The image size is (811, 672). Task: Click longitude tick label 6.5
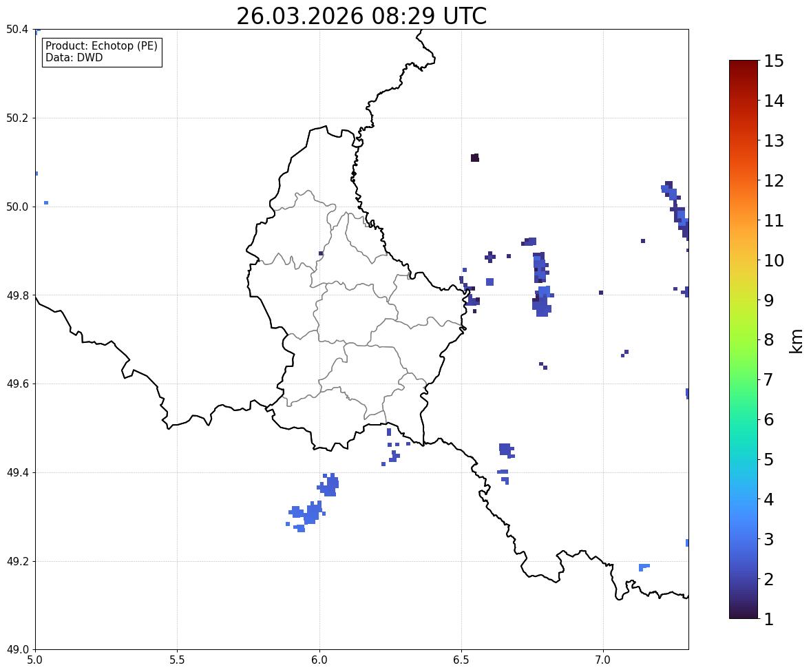pyautogui.click(x=461, y=660)
